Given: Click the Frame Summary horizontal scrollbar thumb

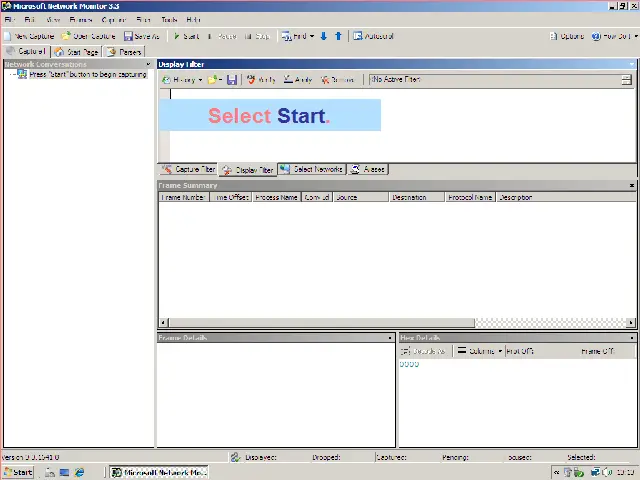Looking at the screenshot, I should [322, 322].
